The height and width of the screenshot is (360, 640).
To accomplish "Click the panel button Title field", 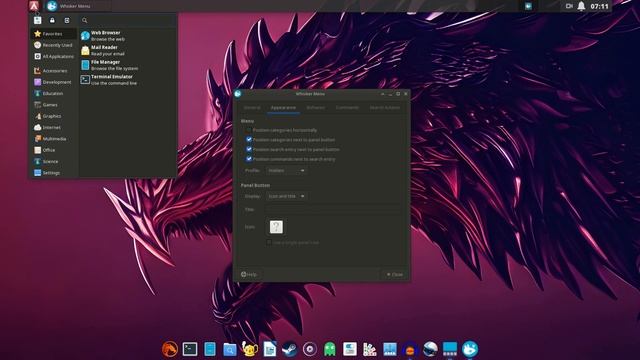I will click(x=333, y=209).
